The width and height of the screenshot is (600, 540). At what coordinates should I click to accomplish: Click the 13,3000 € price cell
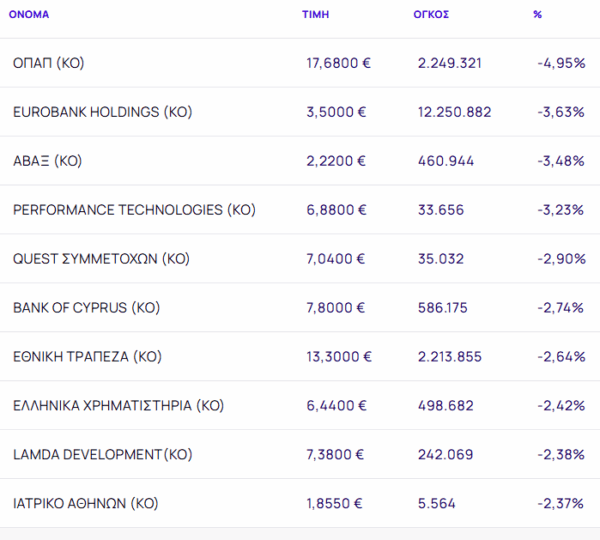click(x=338, y=357)
